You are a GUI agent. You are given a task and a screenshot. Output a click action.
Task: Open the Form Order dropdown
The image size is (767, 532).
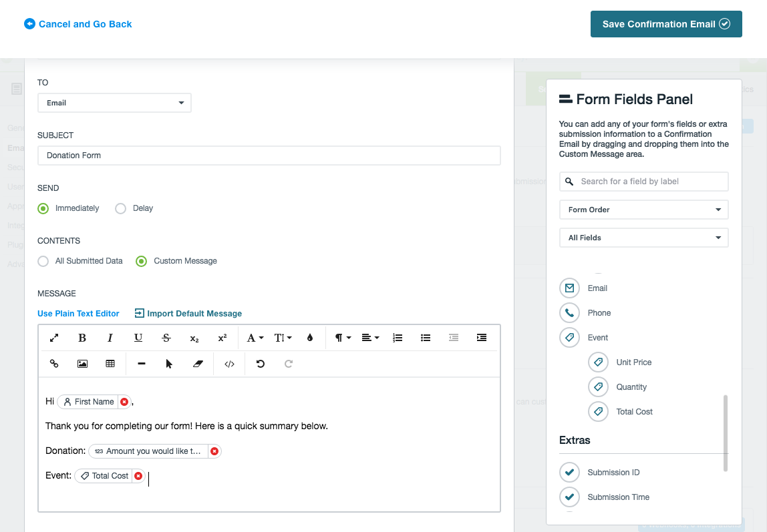(x=643, y=210)
